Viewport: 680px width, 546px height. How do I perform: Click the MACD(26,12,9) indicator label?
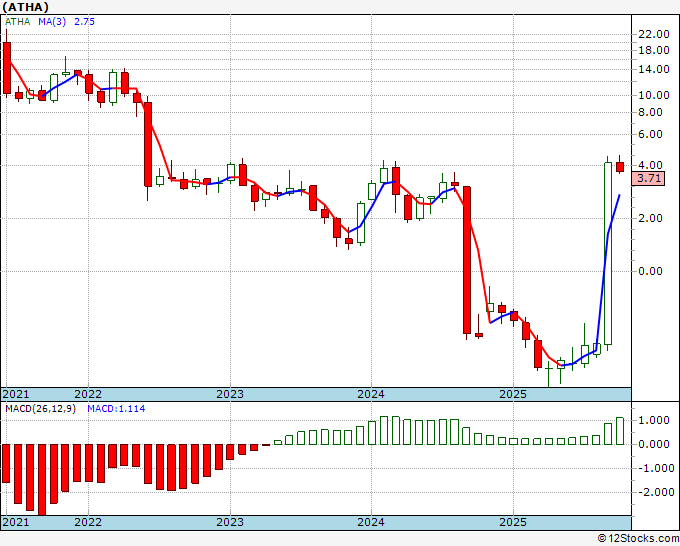pyautogui.click(x=40, y=409)
